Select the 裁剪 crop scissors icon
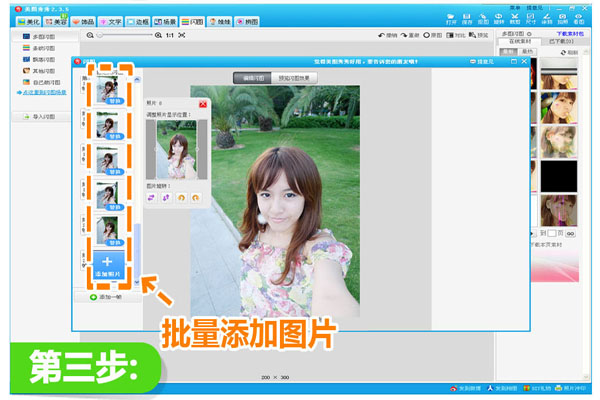 (515, 19)
